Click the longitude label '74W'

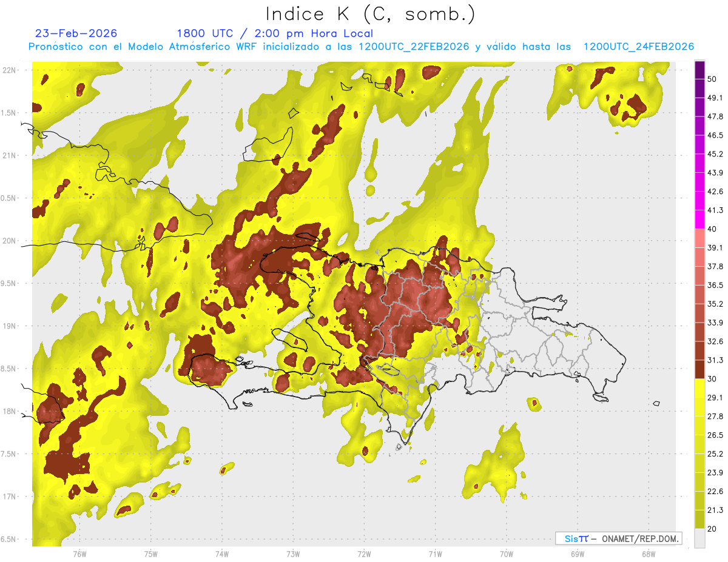(x=222, y=554)
